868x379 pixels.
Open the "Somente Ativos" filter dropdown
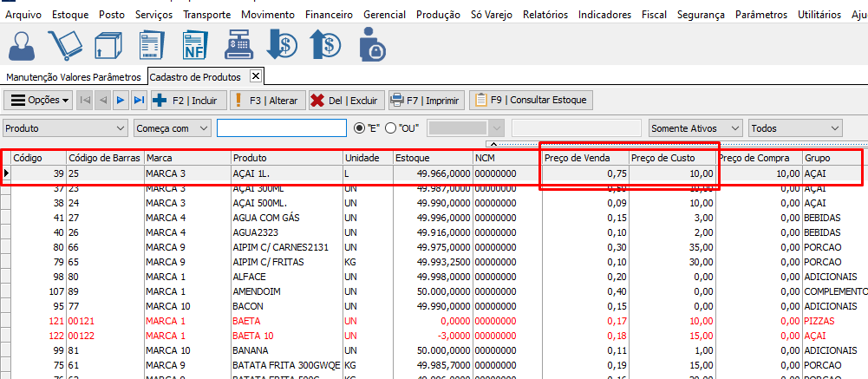coord(735,128)
